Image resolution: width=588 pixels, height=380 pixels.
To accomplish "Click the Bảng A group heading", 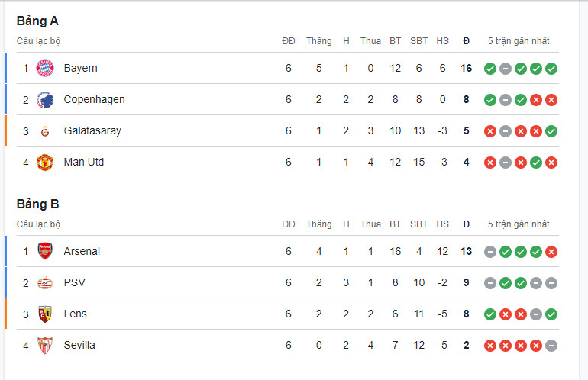I will [37, 21].
